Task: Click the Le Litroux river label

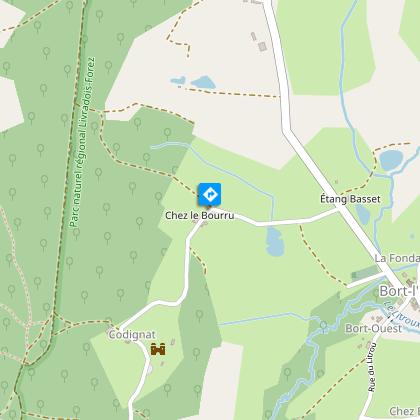Action: tap(401, 313)
